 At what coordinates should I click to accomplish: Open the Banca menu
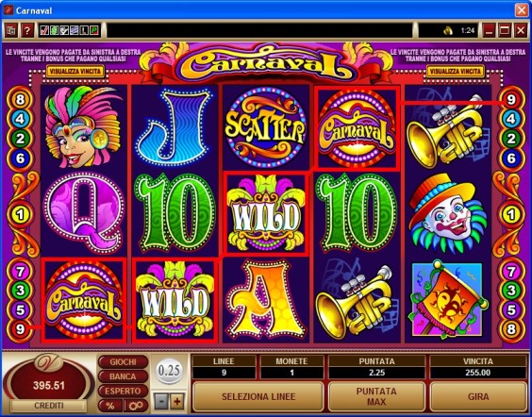click(123, 376)
